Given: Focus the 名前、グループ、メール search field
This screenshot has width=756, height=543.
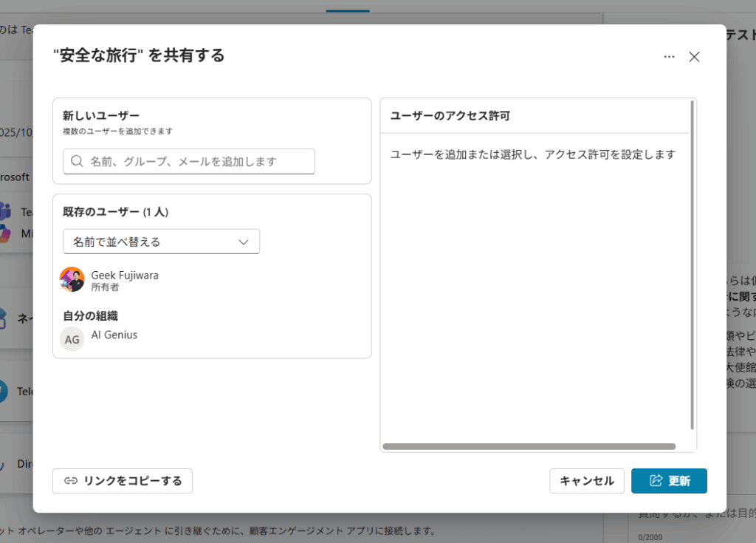Looking at the screenshot, I should (x=196, y=161).
